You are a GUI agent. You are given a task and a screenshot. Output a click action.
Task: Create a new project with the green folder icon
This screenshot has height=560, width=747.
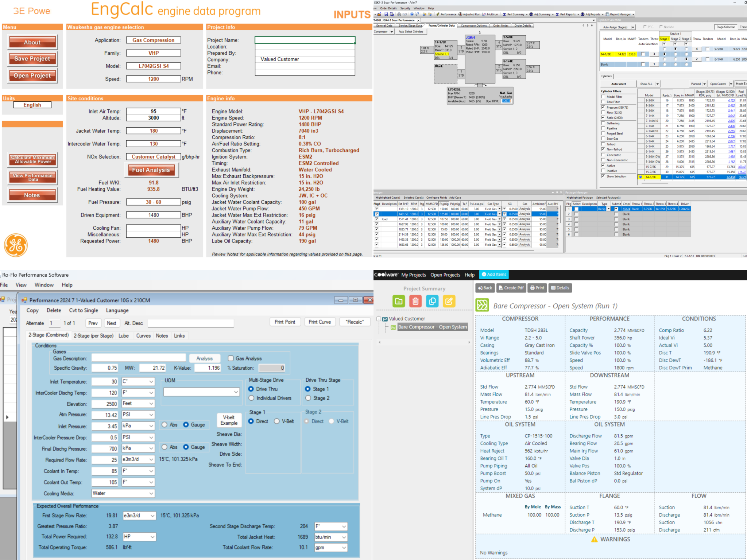398,301
